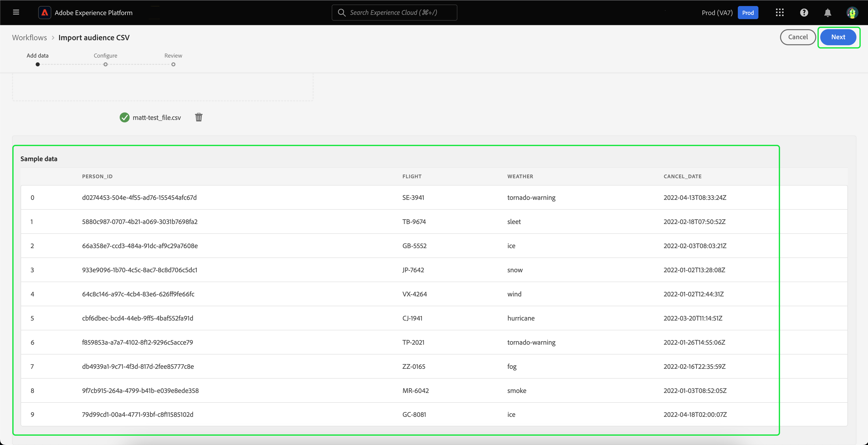Click the Adobe Experience Platform logo
The image size is (868, 445).
pos(44,13)
